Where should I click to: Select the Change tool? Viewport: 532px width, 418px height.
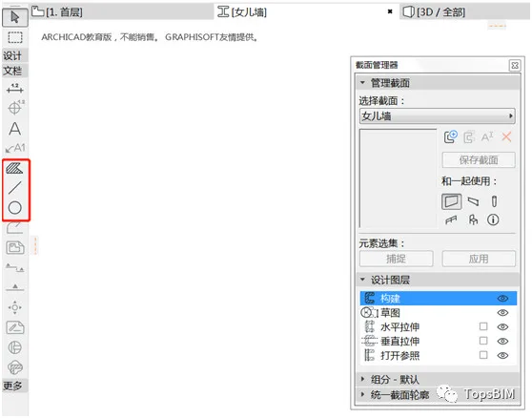tap(15, 367)
